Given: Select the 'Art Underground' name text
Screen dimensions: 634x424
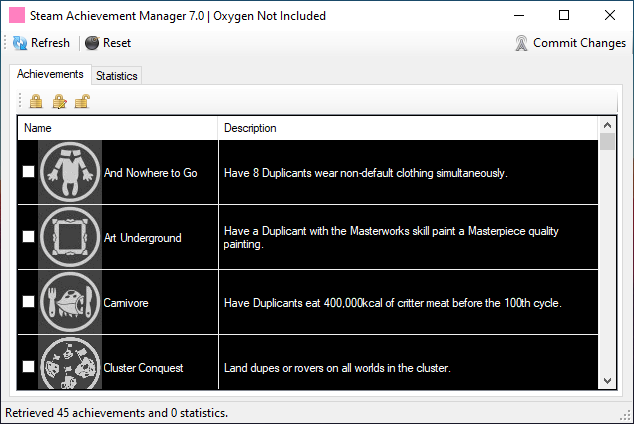Looking at the screenshot, I should point(142,238).
